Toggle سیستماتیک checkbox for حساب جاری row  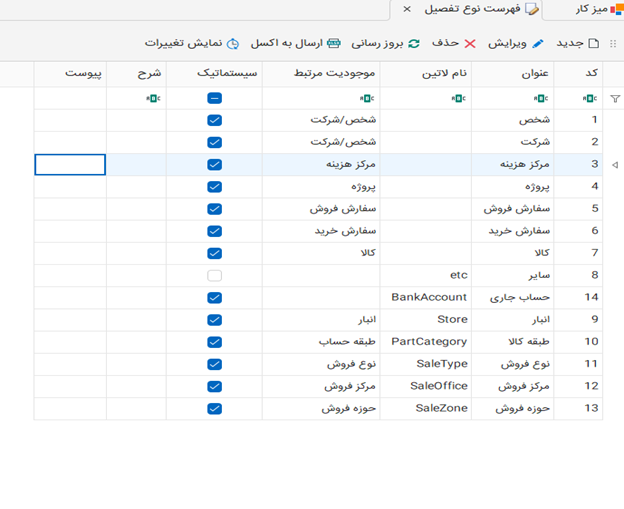214,298
